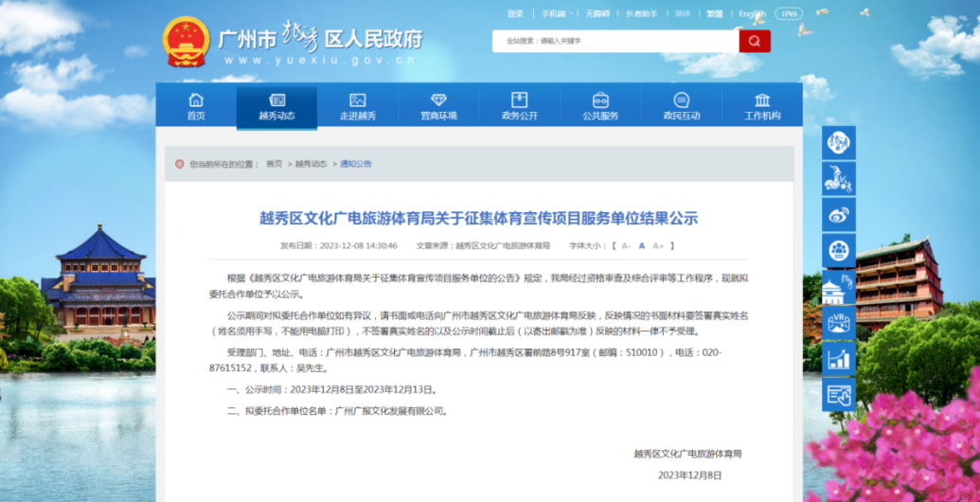Click the 无障碍 accessibility link

tap(597, 14)
